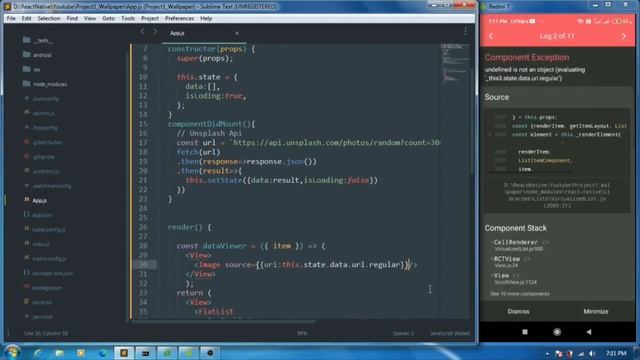This screenshot has width=640, height=360.
Task: Open the .gitattributes file
Action: point(47,142)
